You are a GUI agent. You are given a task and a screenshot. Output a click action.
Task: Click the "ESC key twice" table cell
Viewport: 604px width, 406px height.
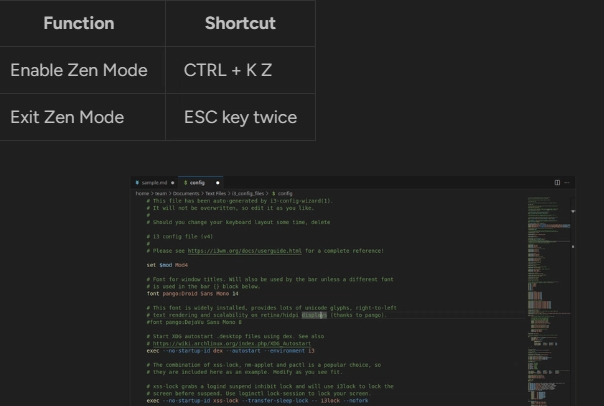click(241, 117)
